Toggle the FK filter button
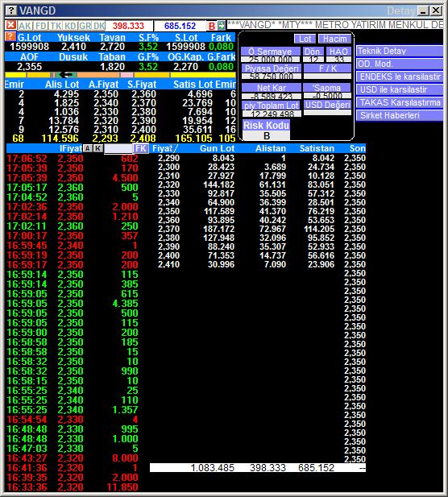Screen dimensions: 448x497 140,148
